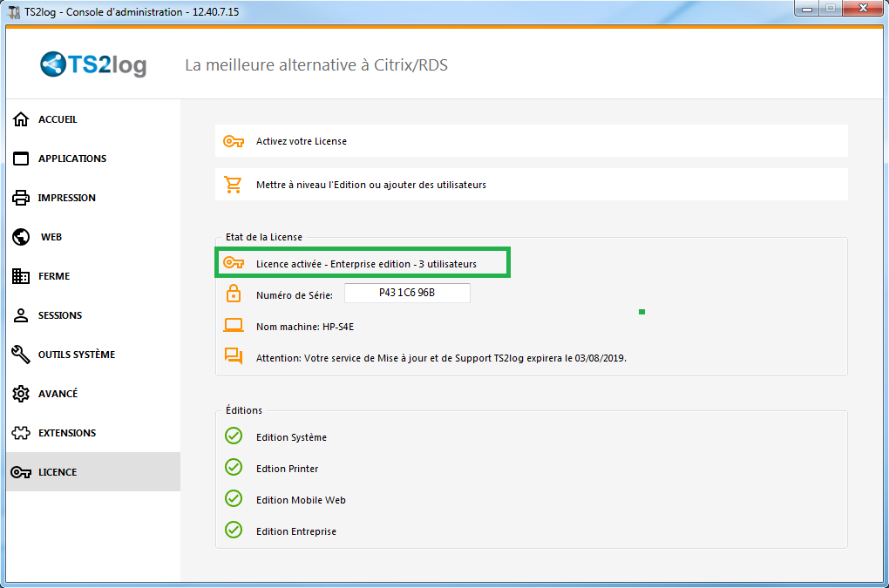889x588 pixels.
Task: Open the Impression printer icon
Action: pyautogui.click(x=21, y=198)
